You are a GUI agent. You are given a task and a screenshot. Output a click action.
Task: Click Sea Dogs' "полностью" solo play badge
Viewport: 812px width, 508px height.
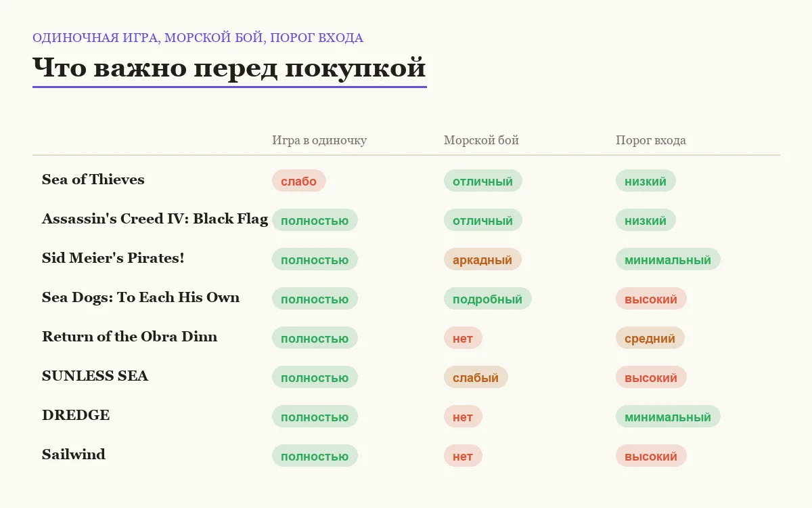pyautogui.click(x=315, y=299)
